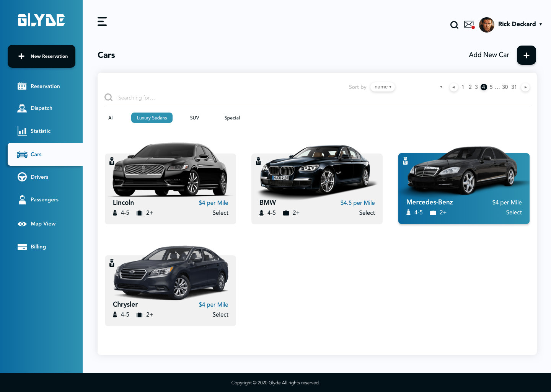Click the Lincoln car image
The image size is (551, 392).
[x=170, y=169]
